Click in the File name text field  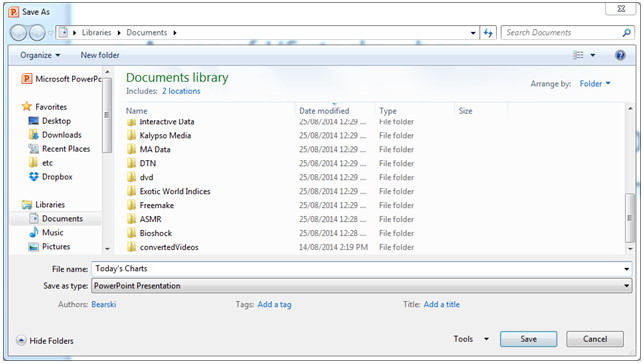click(356, 269)
